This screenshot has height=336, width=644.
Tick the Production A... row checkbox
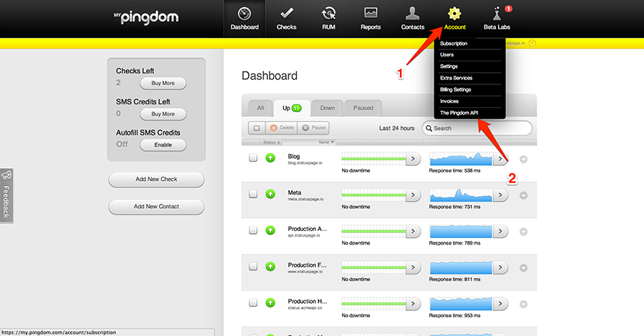click(x=253, y=230)
